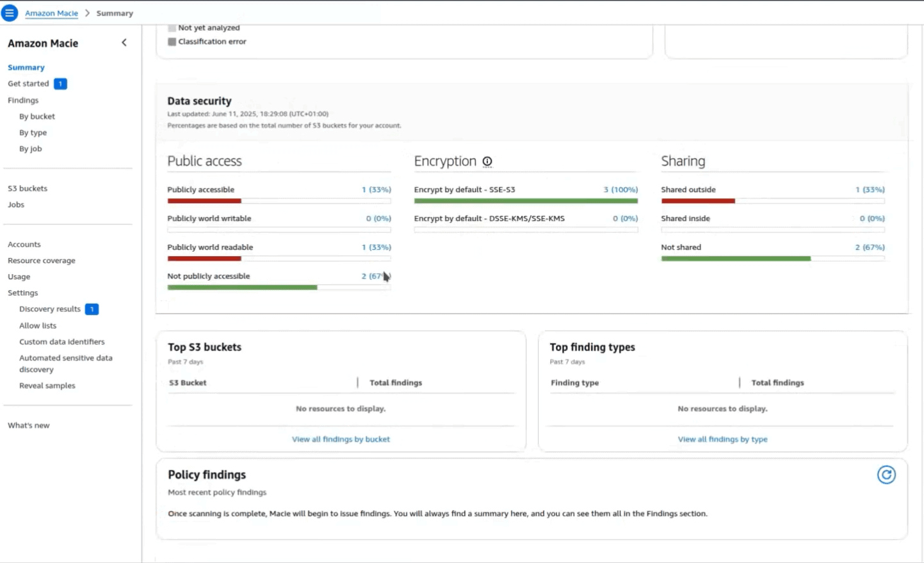Click Not publicly accessible count link
The width and height of the screenshot is (924, 563).
coord(376,276)
